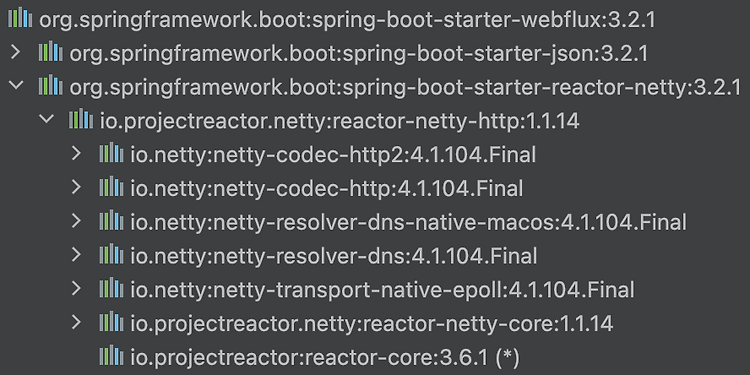
Task: Select io.netty:netty-codec-http2:4.1.104.Final text
Action: pyautogui.click(x=333, y=155)
